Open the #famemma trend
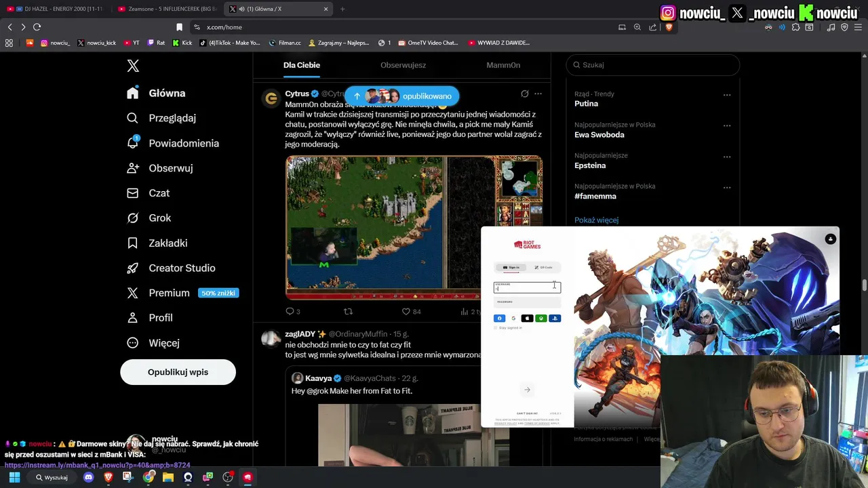Screen dimensions: 868x488 [x=595, y=197]
